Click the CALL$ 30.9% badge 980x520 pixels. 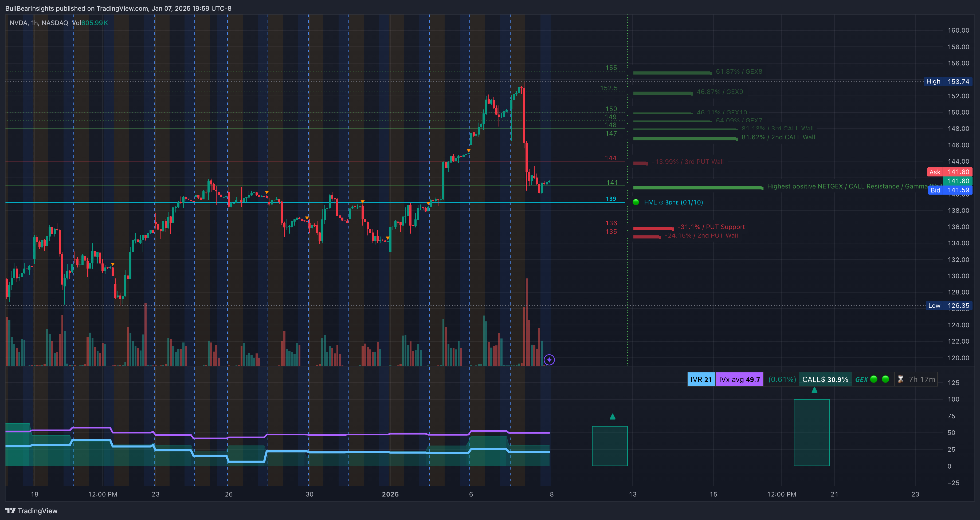825,379
